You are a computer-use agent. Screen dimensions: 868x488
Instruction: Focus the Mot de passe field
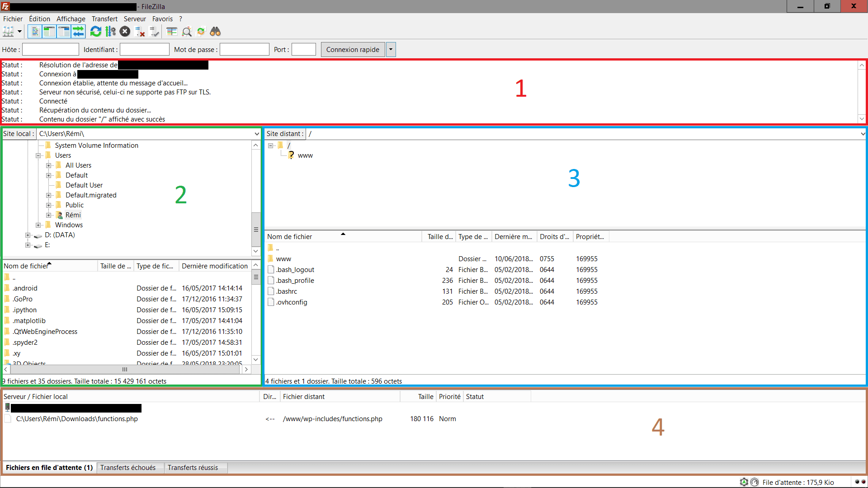coord(245,50)
